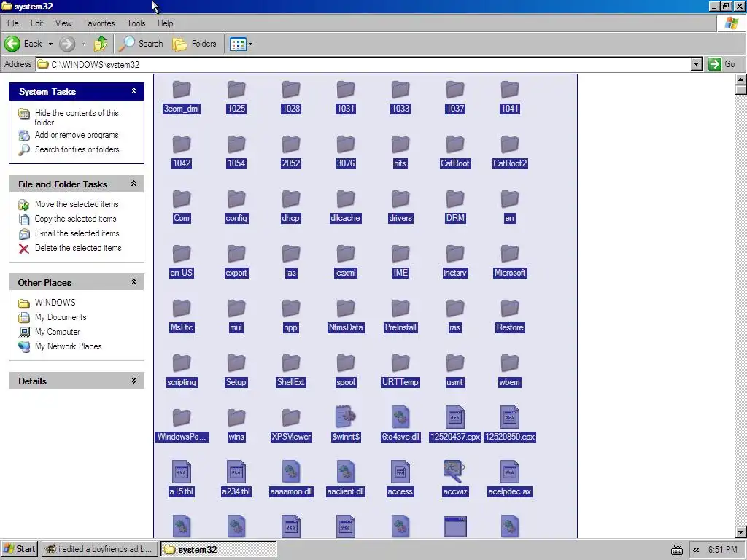Click the scrollbar down arrow

coord(741,532)
